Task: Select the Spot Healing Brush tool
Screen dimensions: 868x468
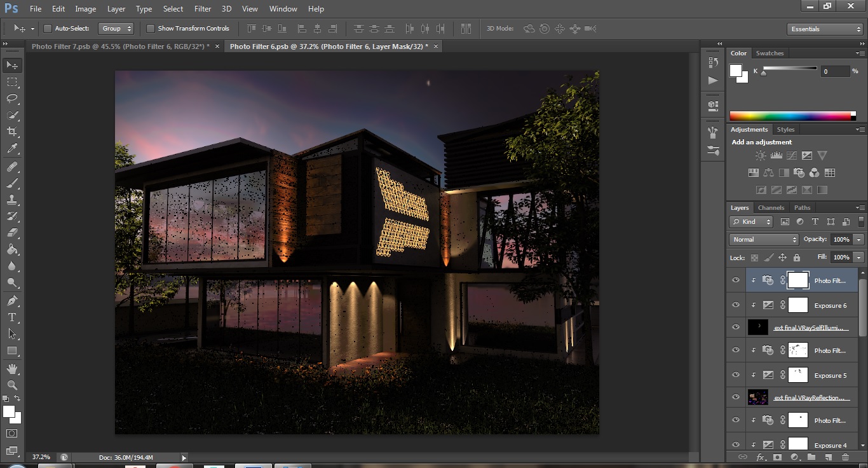Action: coord(12,167)
